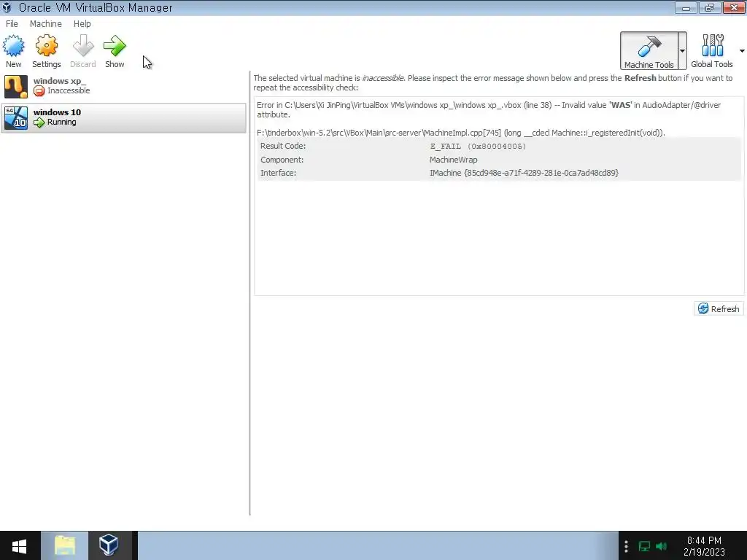Click the VirtualBox taskbar icon

109,545
